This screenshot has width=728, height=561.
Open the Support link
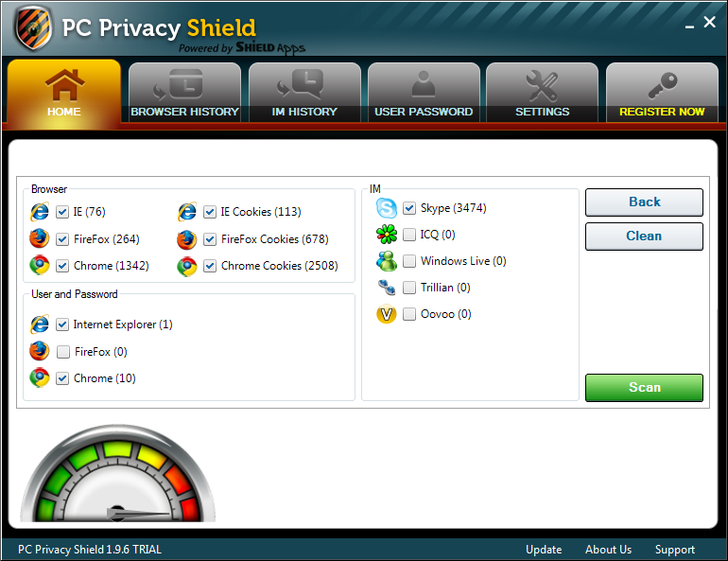[x=675, y=550]
